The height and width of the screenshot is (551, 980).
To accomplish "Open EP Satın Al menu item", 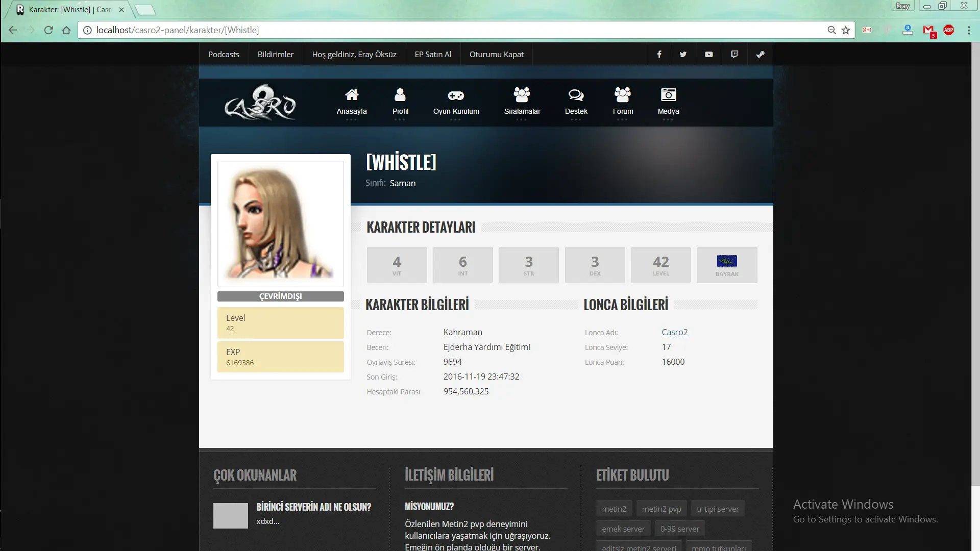I will (433, 54).
